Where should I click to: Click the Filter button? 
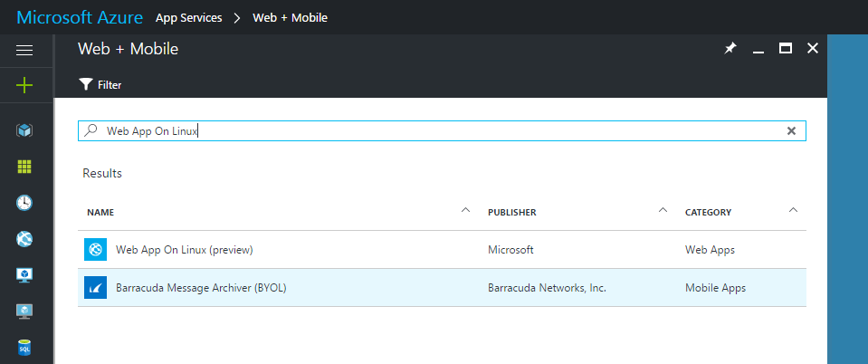pos(100,85)
